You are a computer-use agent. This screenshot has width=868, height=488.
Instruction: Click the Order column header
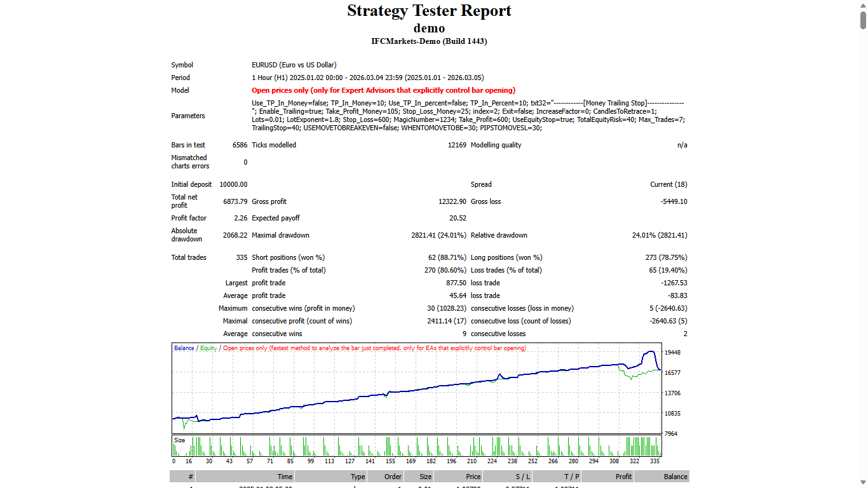click(392, 476)
